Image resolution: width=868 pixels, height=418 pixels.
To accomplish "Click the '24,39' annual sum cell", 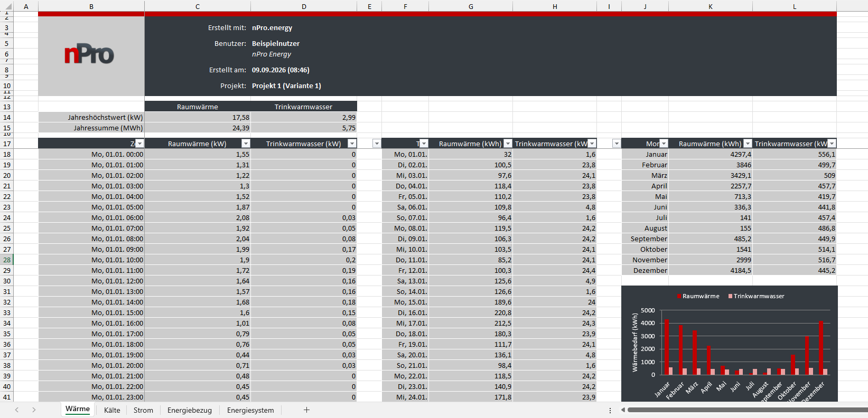I will [198, 128].
